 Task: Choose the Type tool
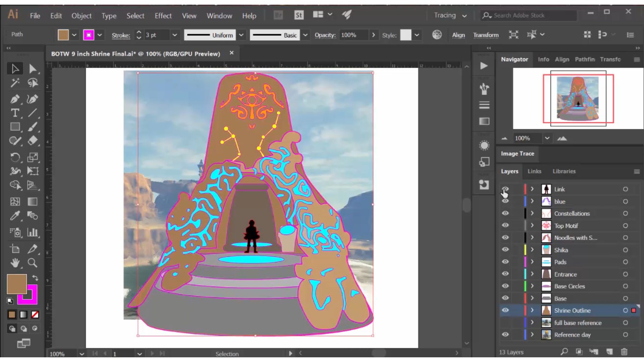pos(15,113)
